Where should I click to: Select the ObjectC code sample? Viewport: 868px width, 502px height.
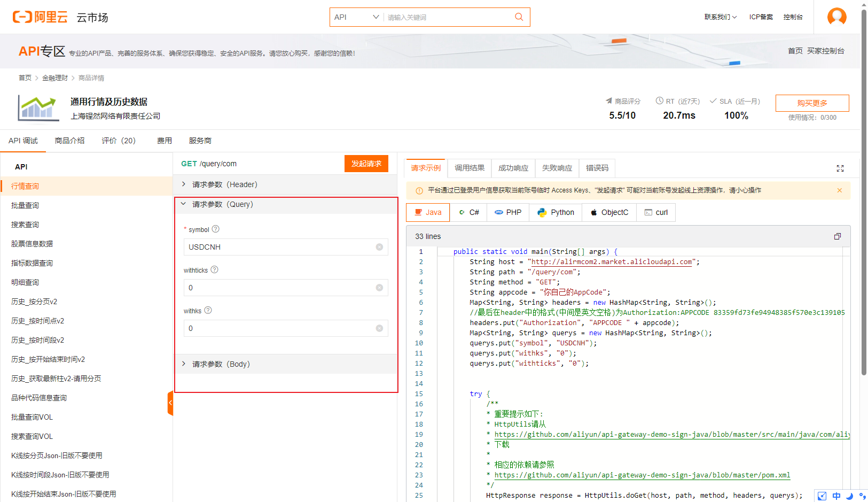(609, 212)
